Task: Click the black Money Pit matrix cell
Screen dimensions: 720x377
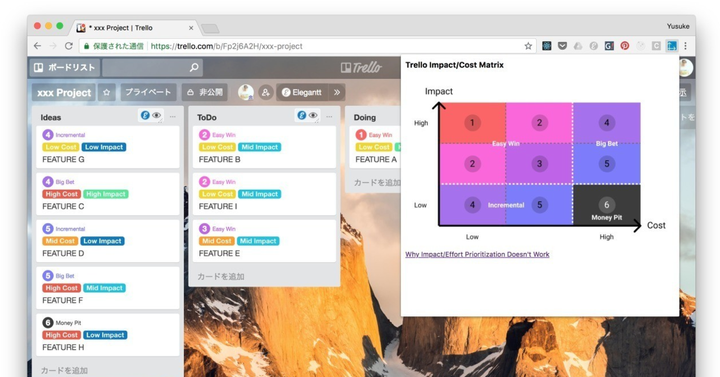Action: pos(607,204)
